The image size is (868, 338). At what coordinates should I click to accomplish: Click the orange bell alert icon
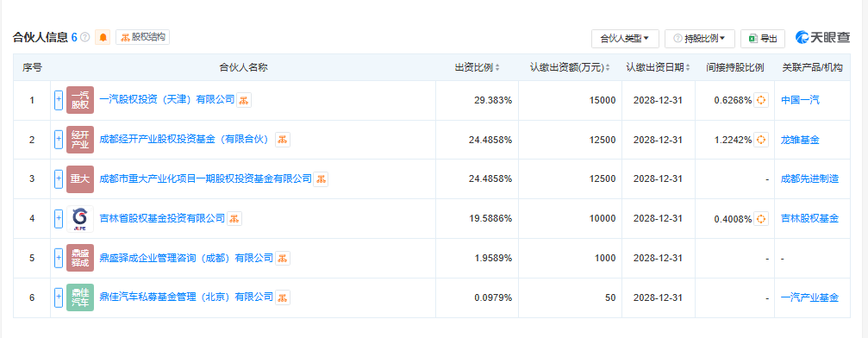pos(103,37)
